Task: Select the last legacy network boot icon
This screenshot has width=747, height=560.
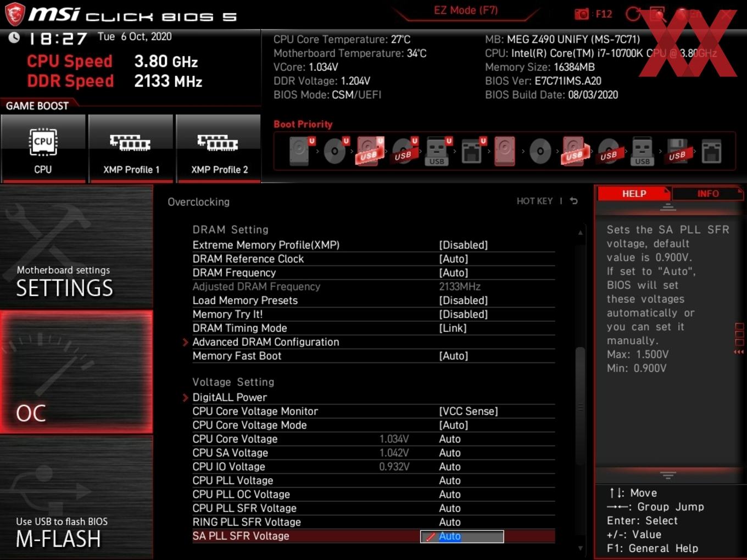Action: coord(711,151)
